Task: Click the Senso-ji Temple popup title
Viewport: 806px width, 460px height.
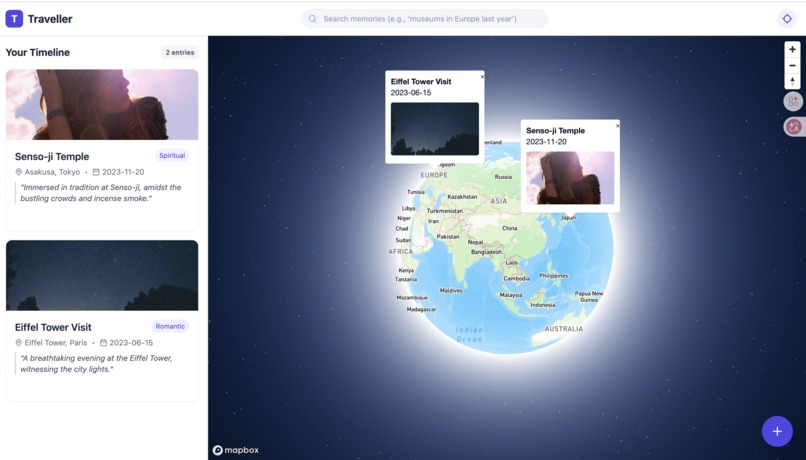Action: (x=555, y=131)
